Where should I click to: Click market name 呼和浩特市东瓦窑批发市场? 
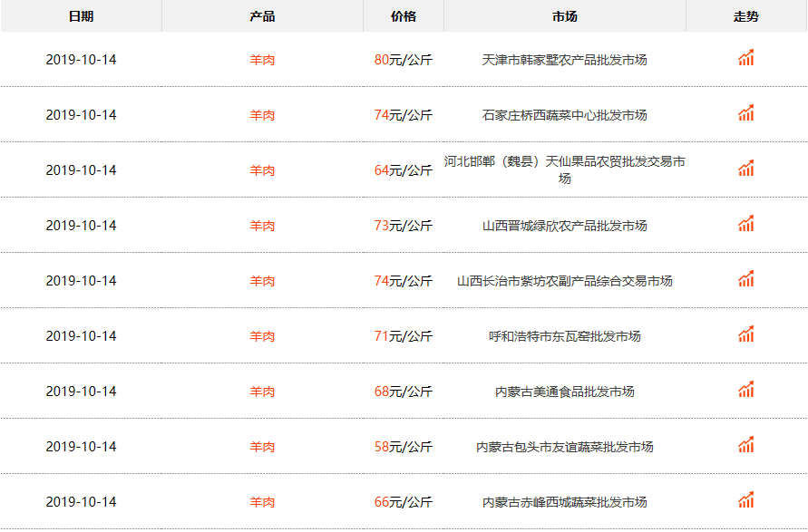click(565, 336)
